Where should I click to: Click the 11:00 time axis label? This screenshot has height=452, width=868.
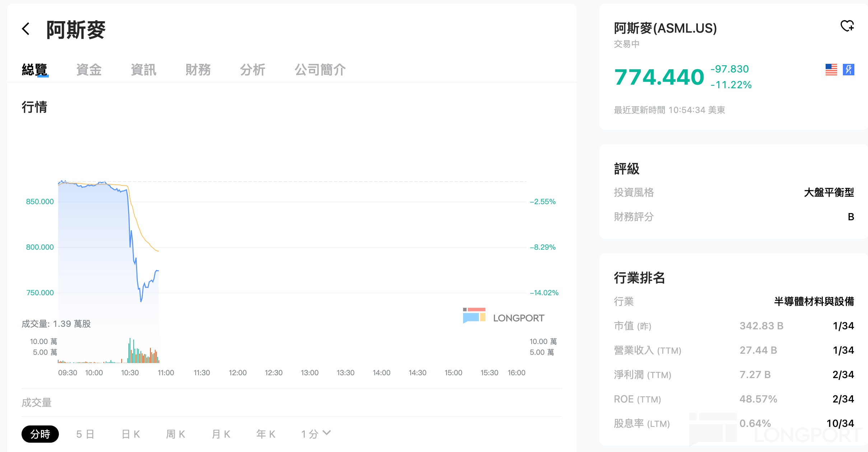[166, 373]
